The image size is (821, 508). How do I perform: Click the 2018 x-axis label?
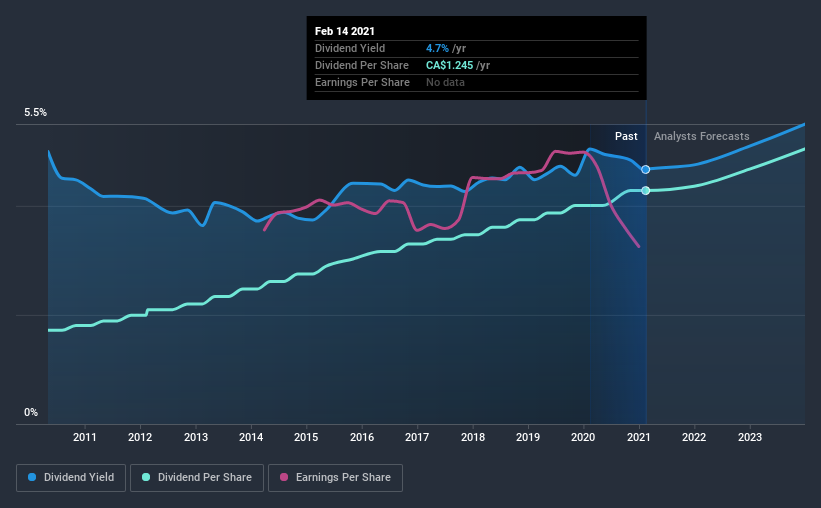click(x=473, y=437)
